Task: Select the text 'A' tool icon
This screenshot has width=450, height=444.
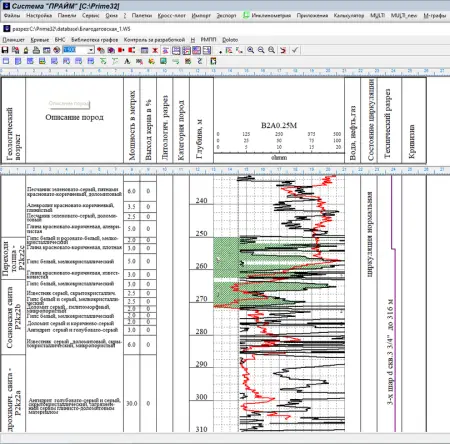Action: point(127,61)
